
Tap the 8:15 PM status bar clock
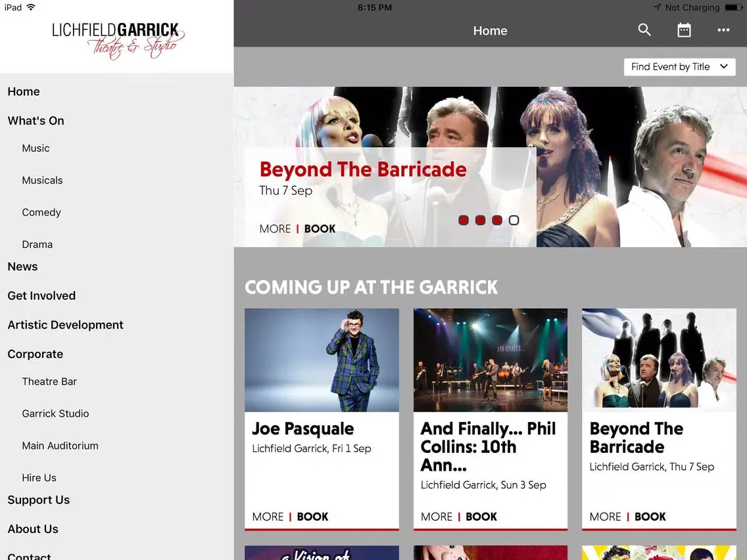(374, 7)
